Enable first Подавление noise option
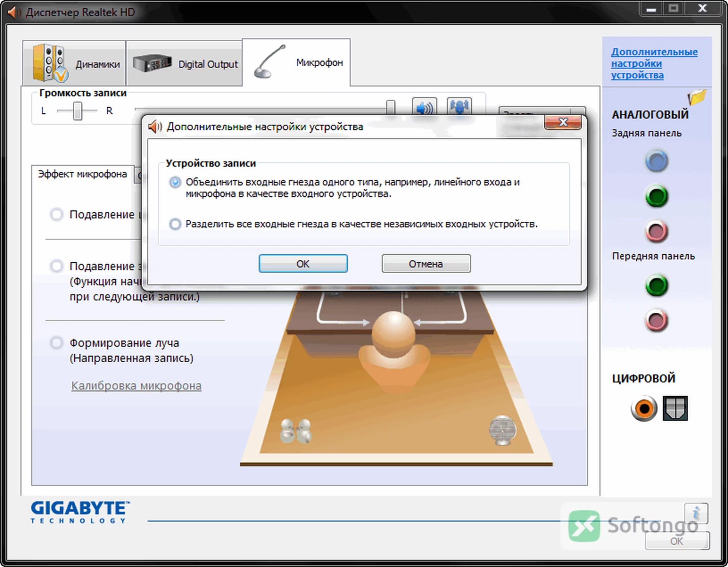The image size is (728, 567). tap(56, 215)
